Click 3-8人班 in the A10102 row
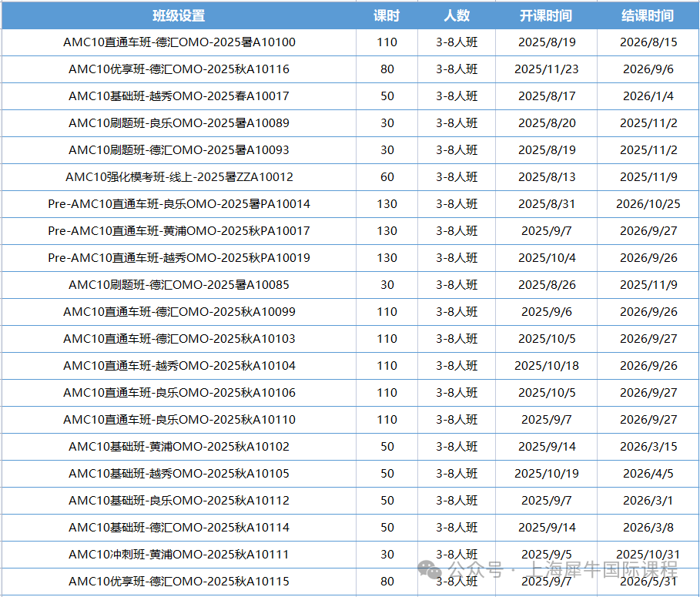700x597 pixels. 457,447
